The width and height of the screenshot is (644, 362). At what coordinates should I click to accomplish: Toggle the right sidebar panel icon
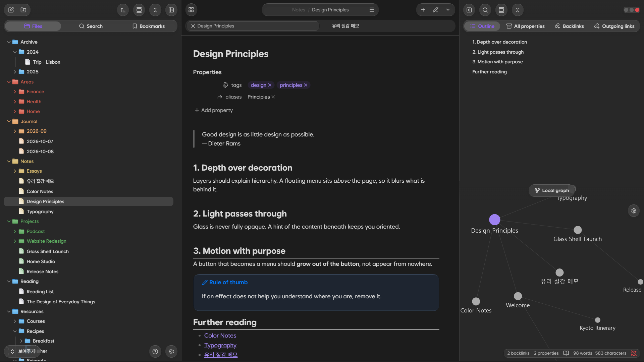pyautogui.click(x=469, y=10)
